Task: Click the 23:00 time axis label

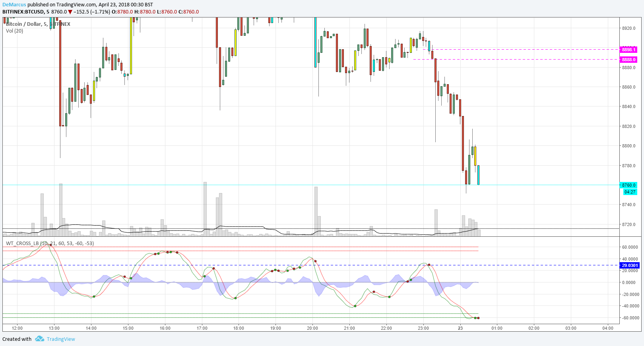Action: pos(423,328)
